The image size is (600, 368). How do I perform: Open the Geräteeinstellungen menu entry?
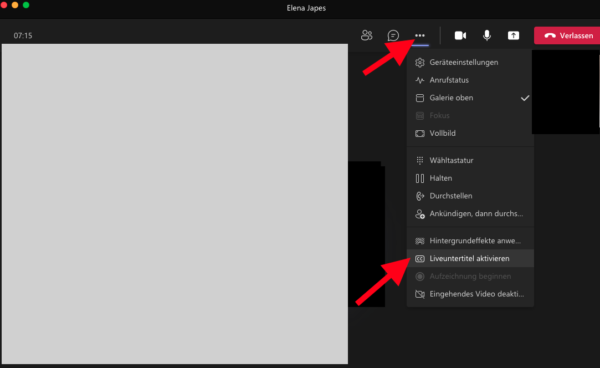tap(470, 62)
